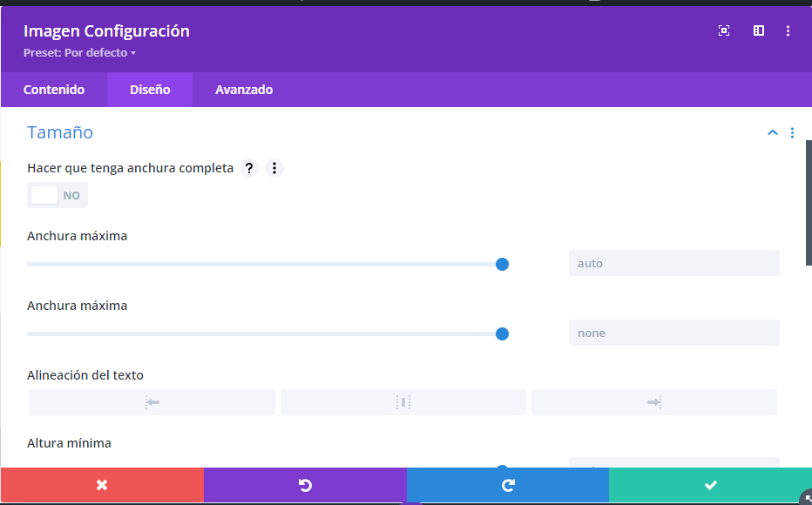Click the expand modal fullscreen icon

click(x=724, y=30)
